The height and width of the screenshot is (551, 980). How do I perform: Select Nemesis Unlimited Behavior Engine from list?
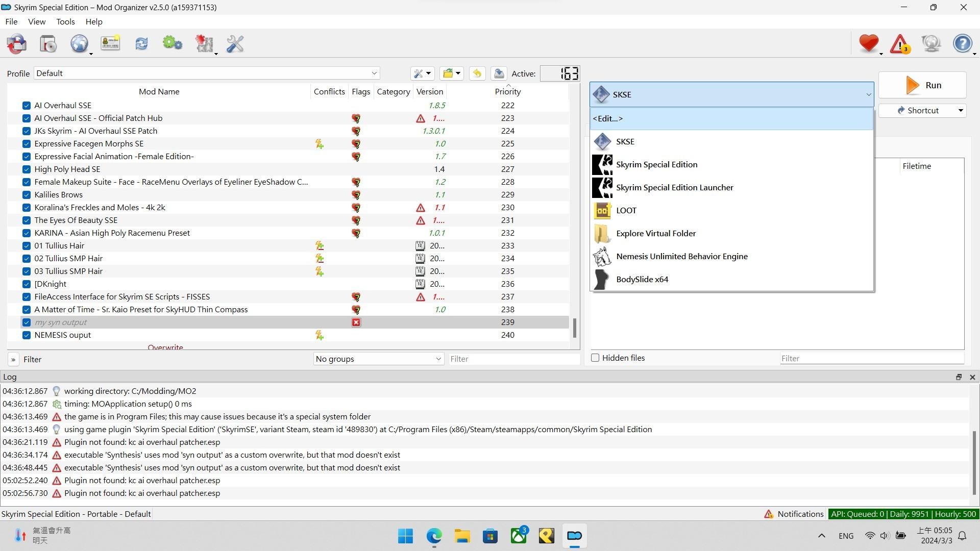click(681, 257)
